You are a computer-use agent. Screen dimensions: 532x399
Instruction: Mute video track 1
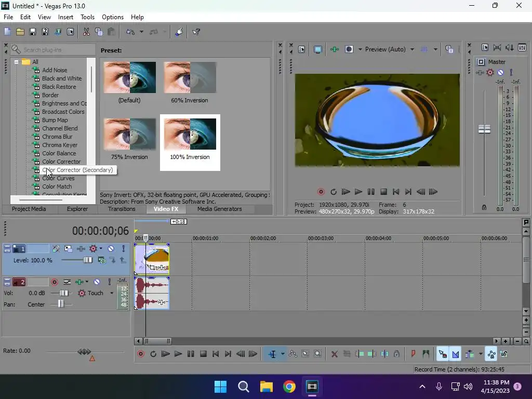click(111, 249)
